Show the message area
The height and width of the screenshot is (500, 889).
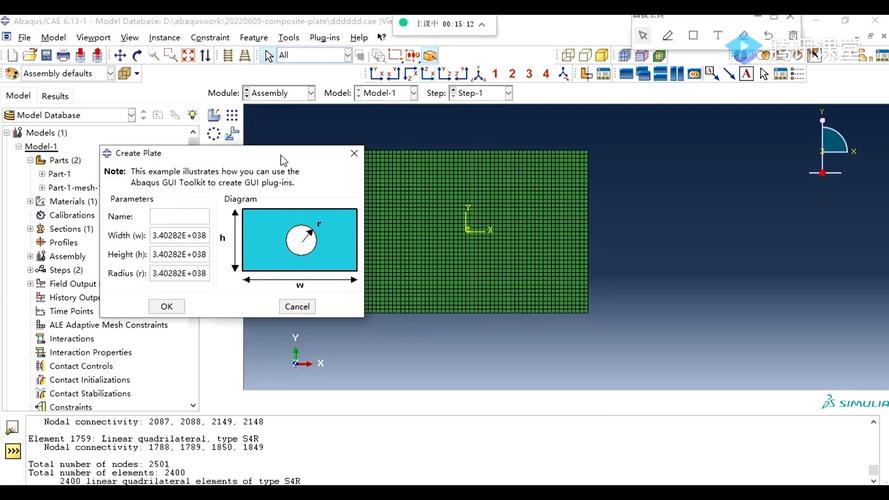pos(12,428)
